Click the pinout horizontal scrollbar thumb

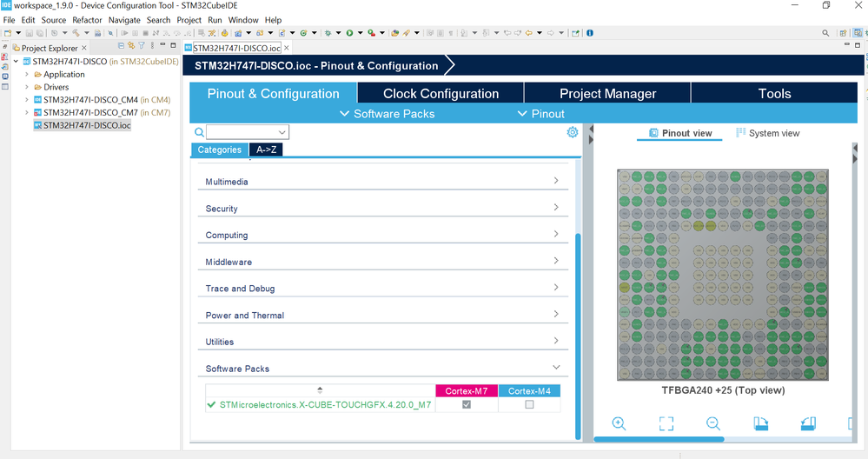click(x=659, y=439)
